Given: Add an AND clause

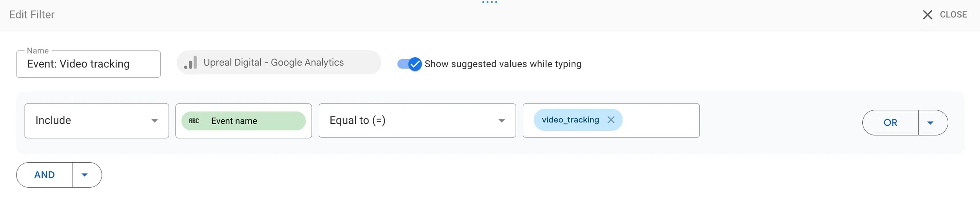Looking at the screenshot, I should pyautogui.click(x=45, y=175).
